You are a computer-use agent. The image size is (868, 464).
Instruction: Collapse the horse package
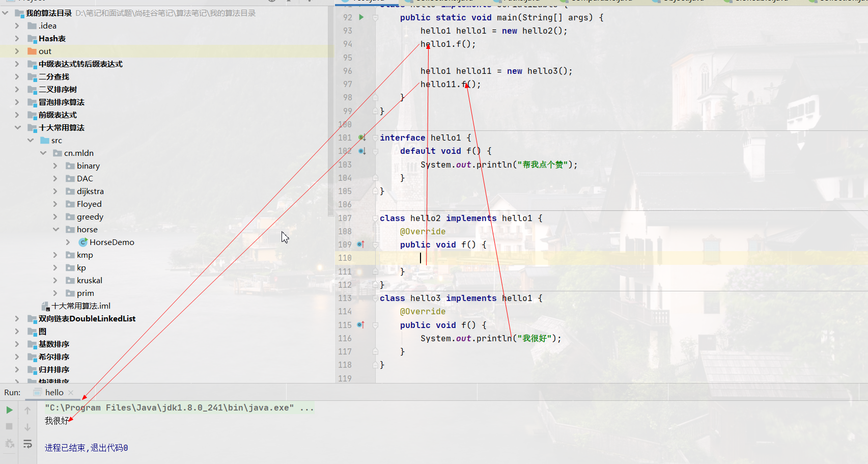pyautogui.click(x=55, y=229)
